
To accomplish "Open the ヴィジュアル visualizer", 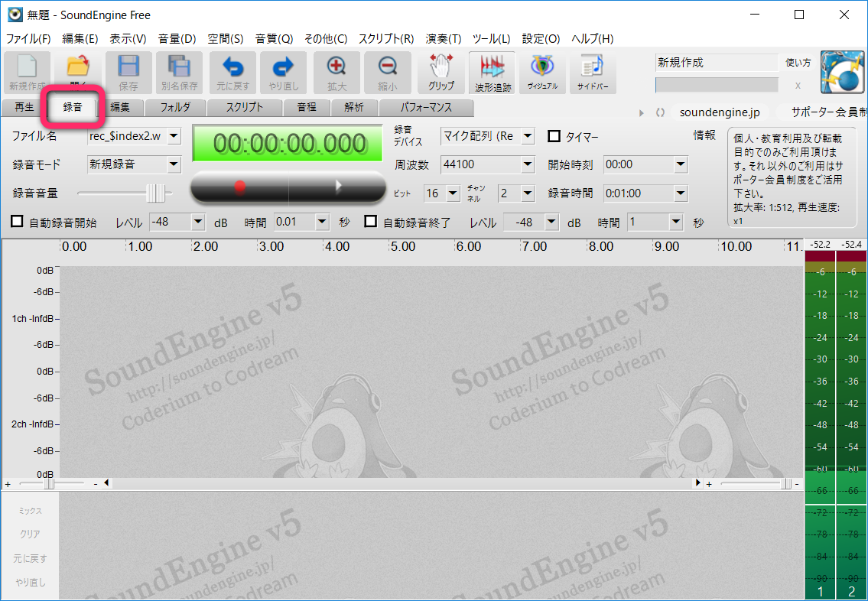I will [x=544, y=72].
